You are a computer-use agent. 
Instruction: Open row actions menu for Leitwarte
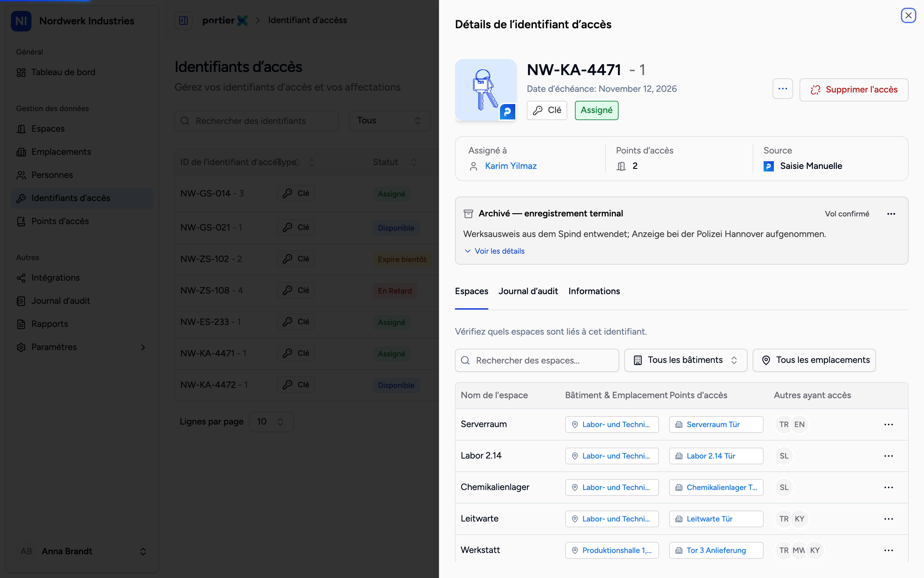888,519
